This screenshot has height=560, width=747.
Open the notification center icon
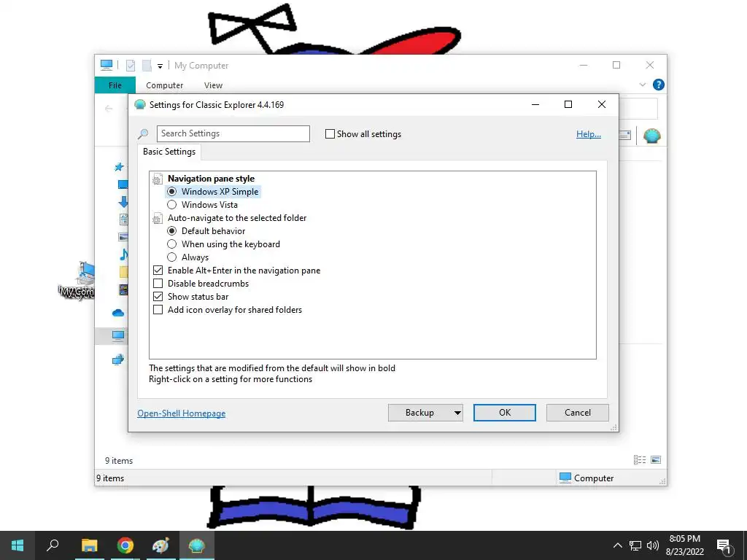(x=724, y=546)
